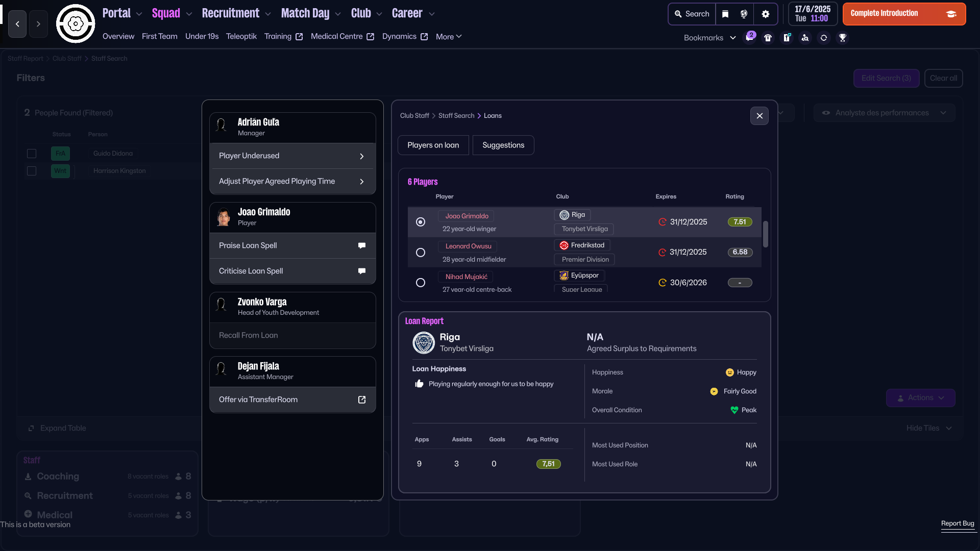Click Complete Introduction button
The image size is (980, 551).
tap(904, 14)
